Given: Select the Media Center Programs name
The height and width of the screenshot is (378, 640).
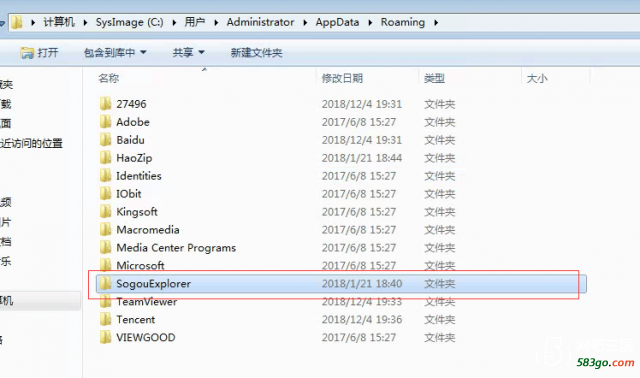Looking at the screenshot, I should (176, 247).
